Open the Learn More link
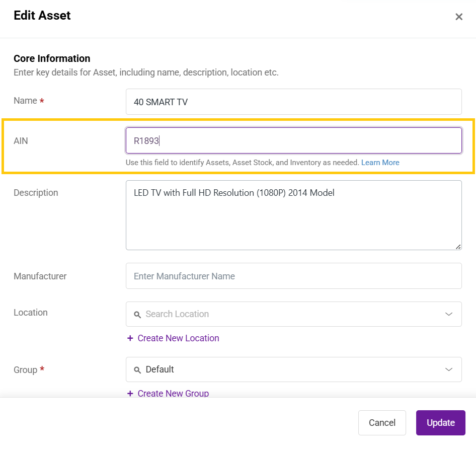Screen dimensions: 476x450 380,163
